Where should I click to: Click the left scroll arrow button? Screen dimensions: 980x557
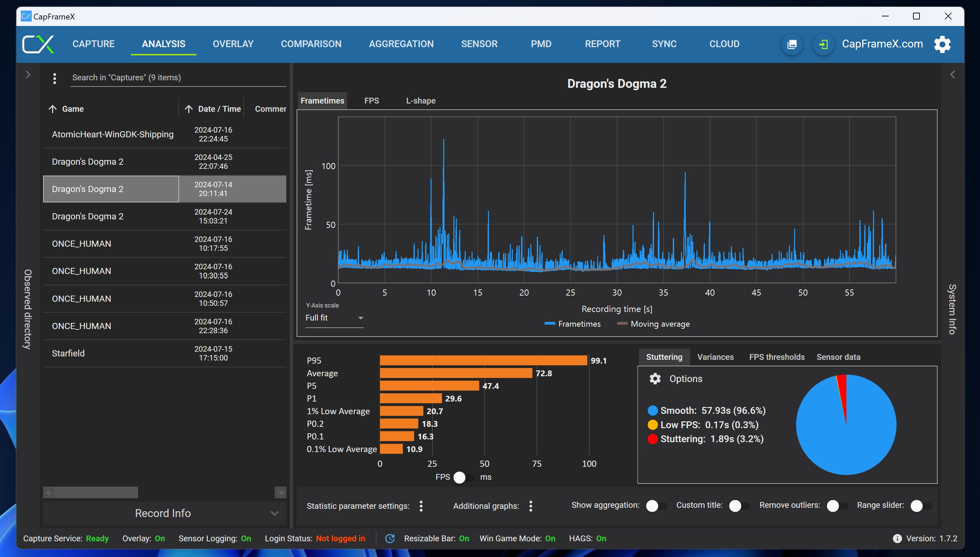click(49, 492)
